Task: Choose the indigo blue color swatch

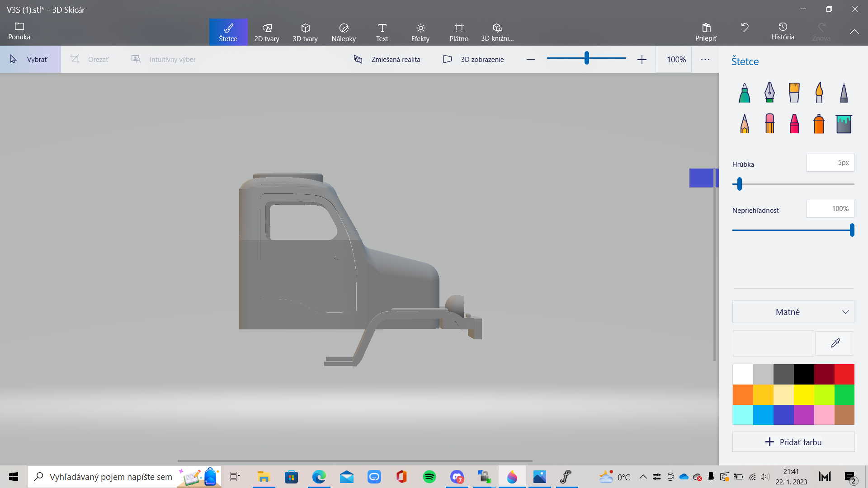Action: click(x=783, y=414)
